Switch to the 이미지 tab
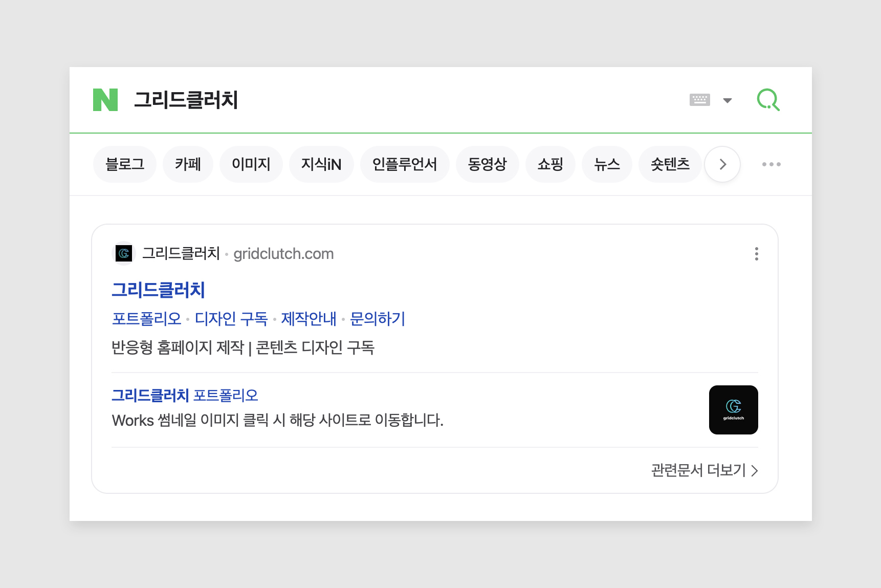 tap(251, 164)
